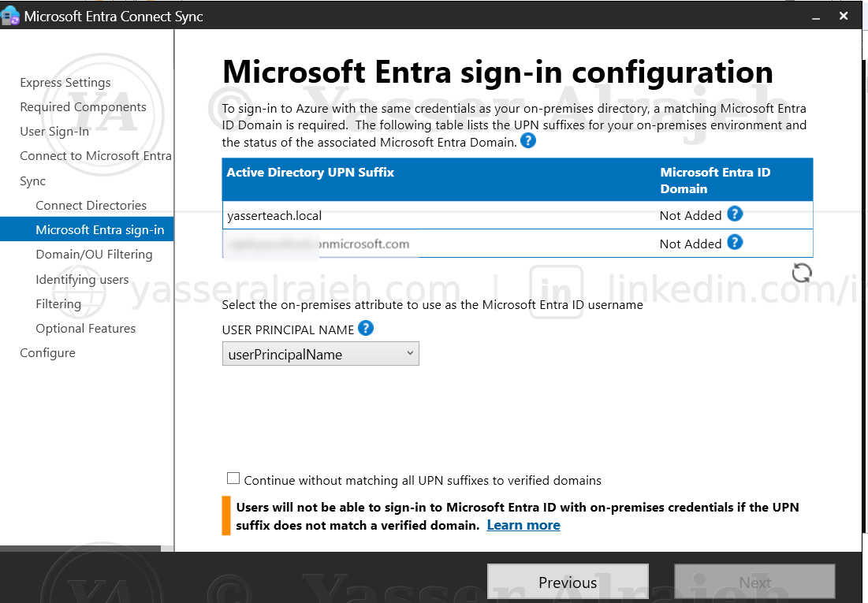
Task: Go to the Configure step
Action: pyautogui.click(x=47, y=353)
